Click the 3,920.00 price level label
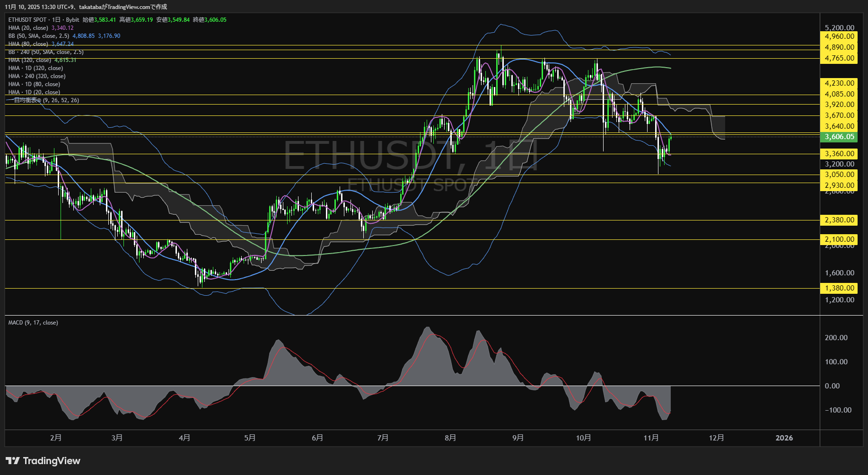Viewport: 868px width, 475px height. click(x=839, y=105)
